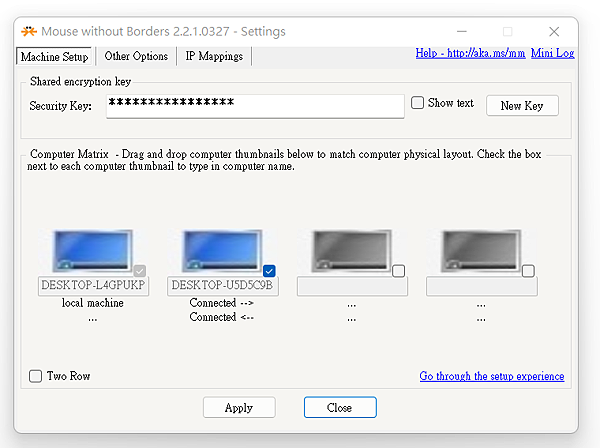Click the fourth computer's empty name field
The height and width of the screenshot is (448, 600).
click(x=482, y=286)
